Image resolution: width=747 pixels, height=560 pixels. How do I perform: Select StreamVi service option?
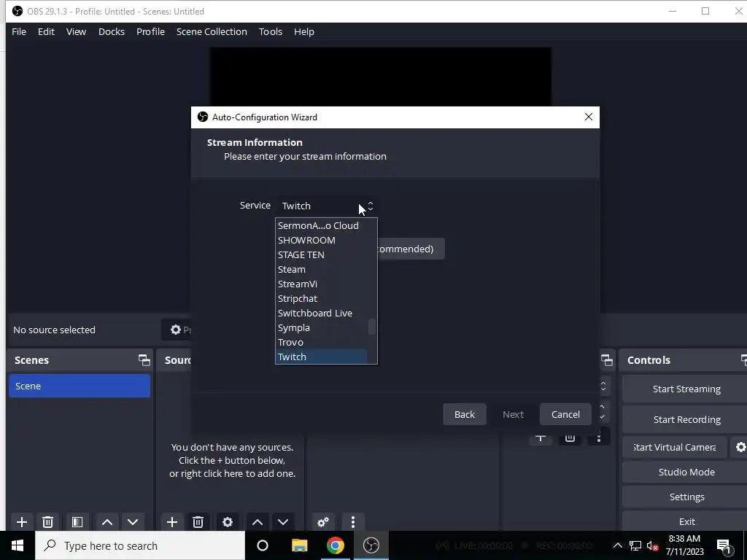[x=322, y=284]
